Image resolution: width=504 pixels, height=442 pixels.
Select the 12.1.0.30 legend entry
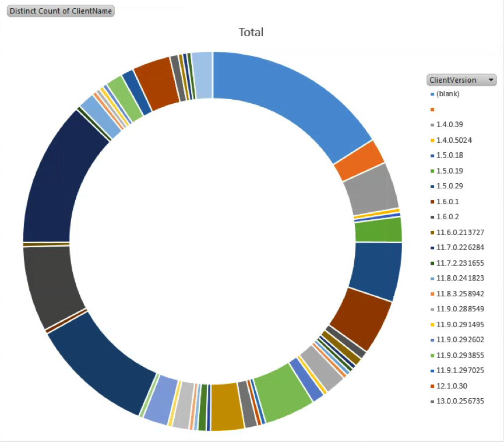[x=452, y=385]
